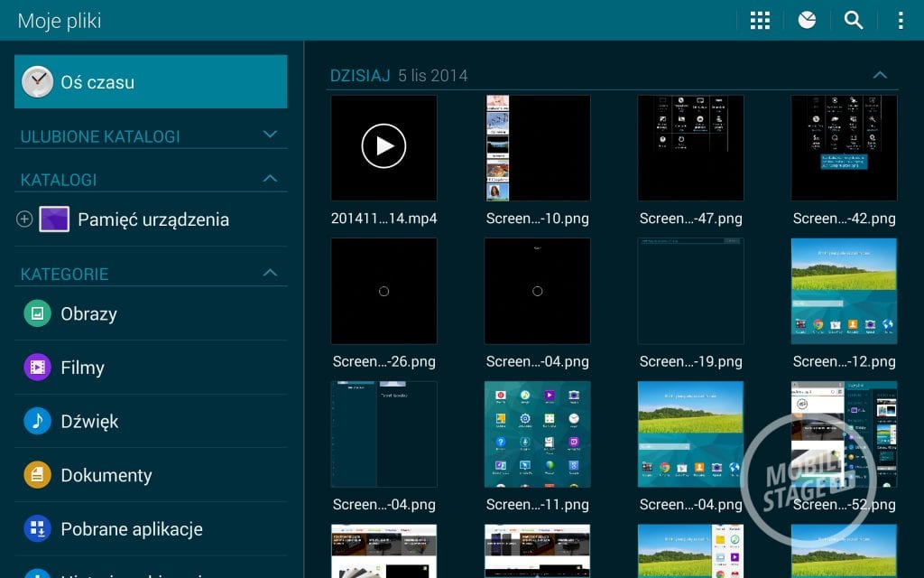Click the file name Screen...-12.png
This screenshot has height=578, width=924.
[844, 361]
